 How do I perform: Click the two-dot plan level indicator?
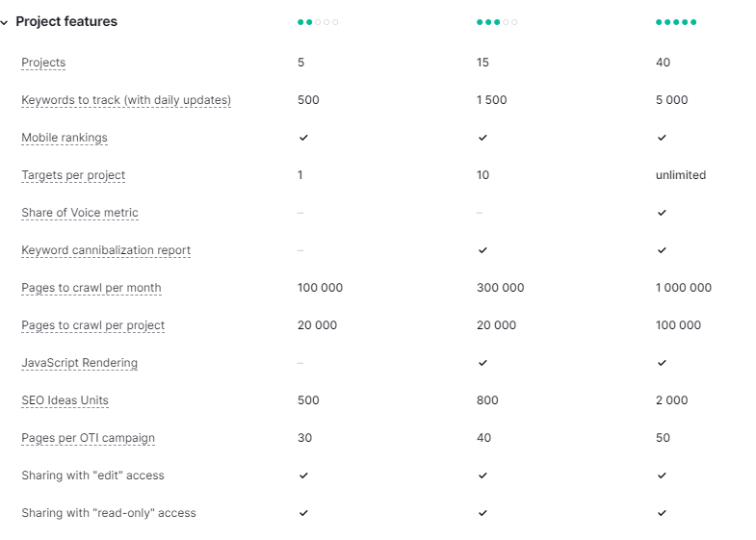tap(318, 22)
